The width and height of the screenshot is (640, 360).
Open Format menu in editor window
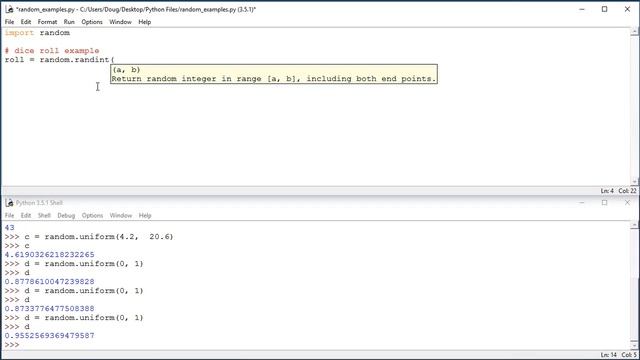click(x=47, y=22)
